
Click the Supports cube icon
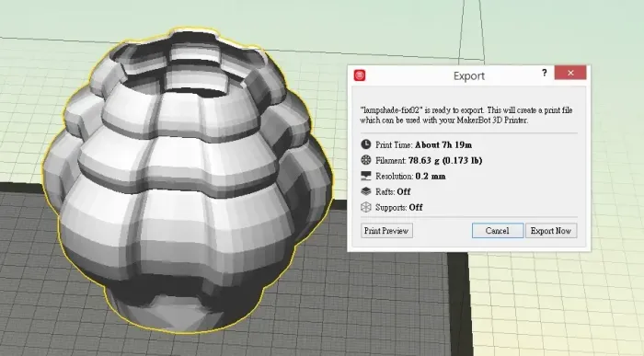[365, 207]
